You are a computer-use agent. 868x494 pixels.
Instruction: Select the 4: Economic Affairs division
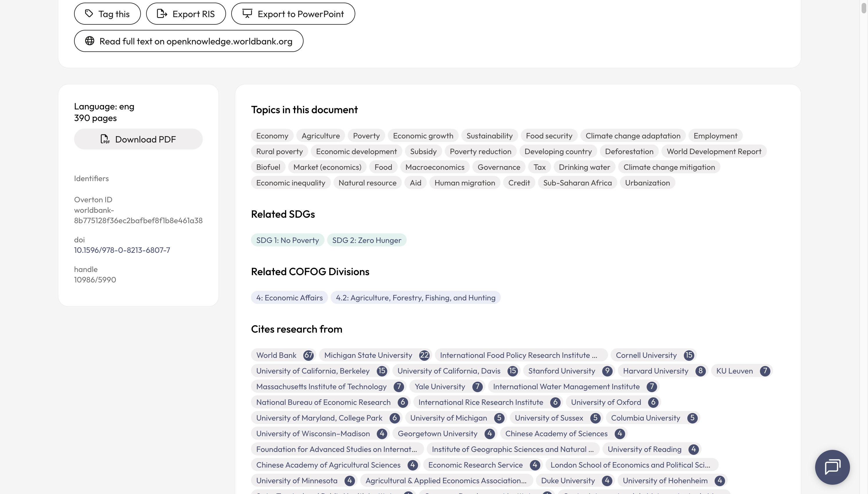(x=289, y=298)
